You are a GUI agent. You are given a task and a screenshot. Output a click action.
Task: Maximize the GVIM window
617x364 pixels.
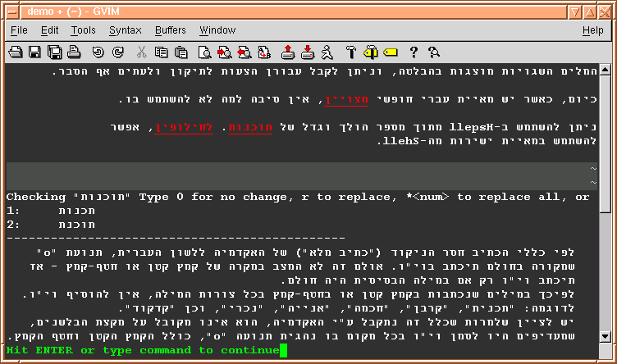(x=590, y=12)
